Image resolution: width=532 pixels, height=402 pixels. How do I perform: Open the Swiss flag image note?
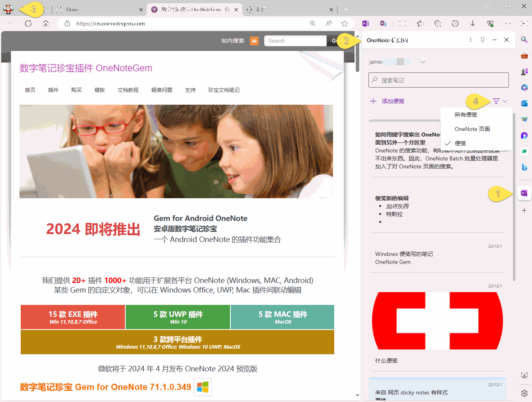tap(437, 321)
